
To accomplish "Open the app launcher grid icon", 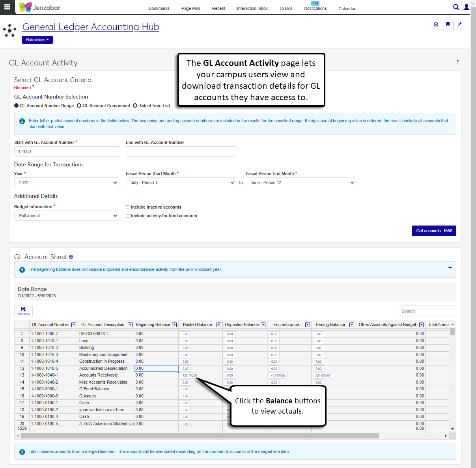I will pos(7,7).
